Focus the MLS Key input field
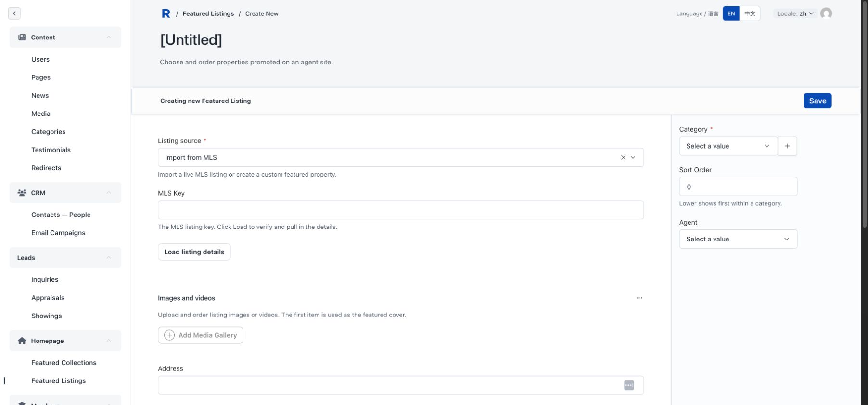This screenshot has width=868, height=405. click(401, 210)
